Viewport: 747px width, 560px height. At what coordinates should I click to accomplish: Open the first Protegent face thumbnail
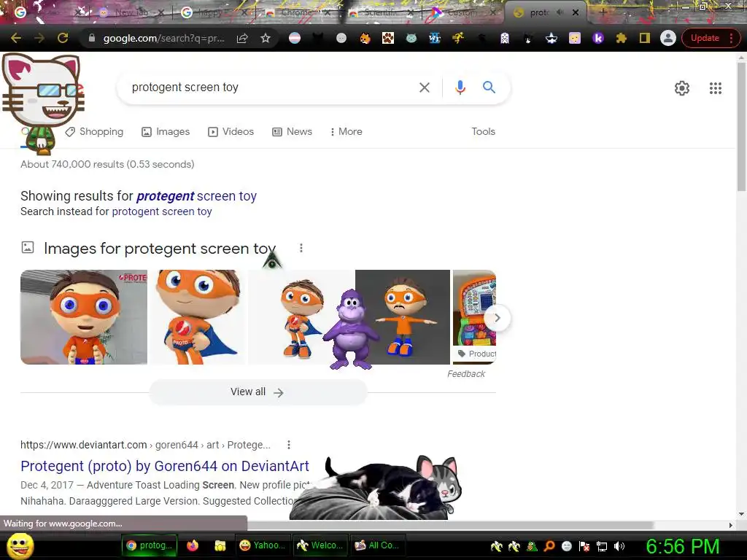pyautogui.click(x=84, y=317)
